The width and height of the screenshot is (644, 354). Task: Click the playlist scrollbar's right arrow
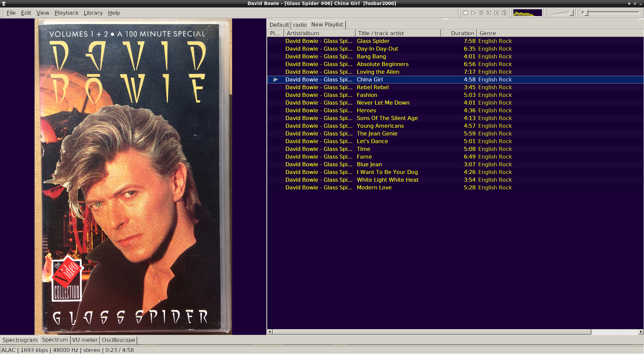(641, 332)
